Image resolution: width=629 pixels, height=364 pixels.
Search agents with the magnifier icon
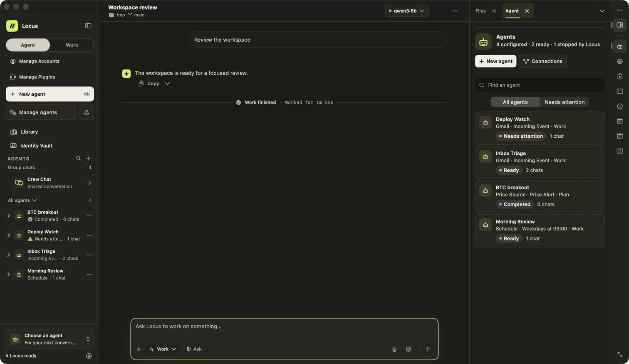click(78, 158)
